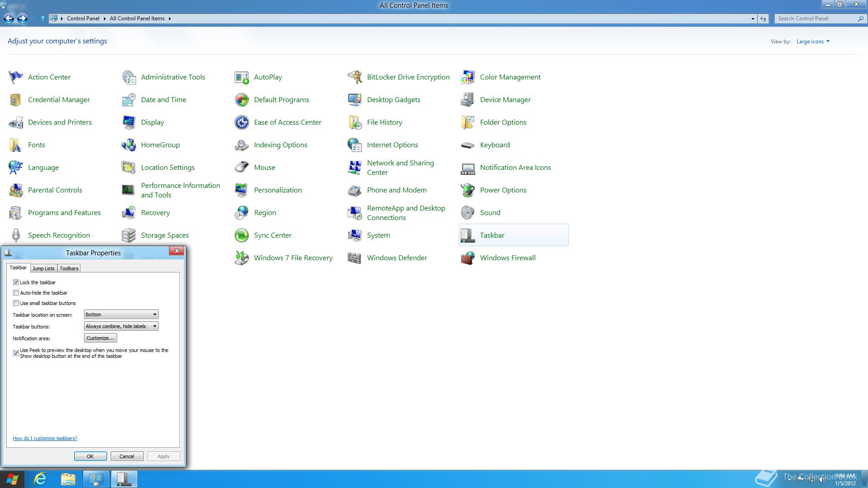Open the Action Center flag icon

[16, 77]
